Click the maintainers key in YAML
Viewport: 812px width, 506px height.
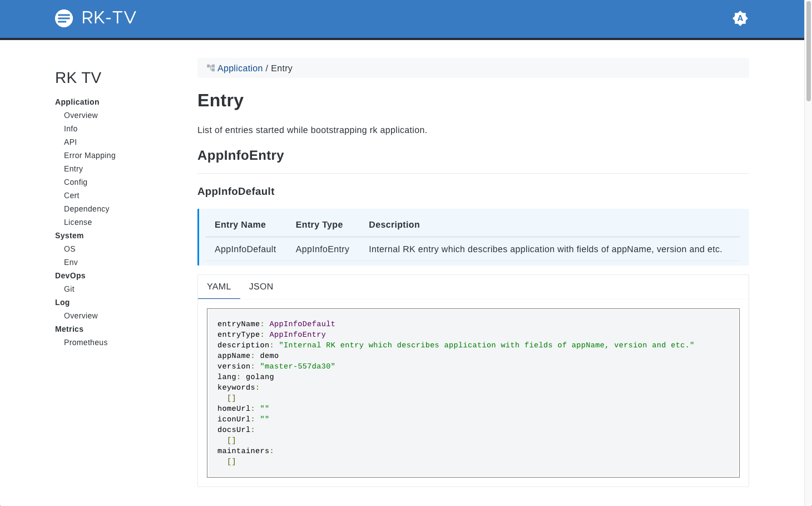pyautogui.click(x=243, y=451)
